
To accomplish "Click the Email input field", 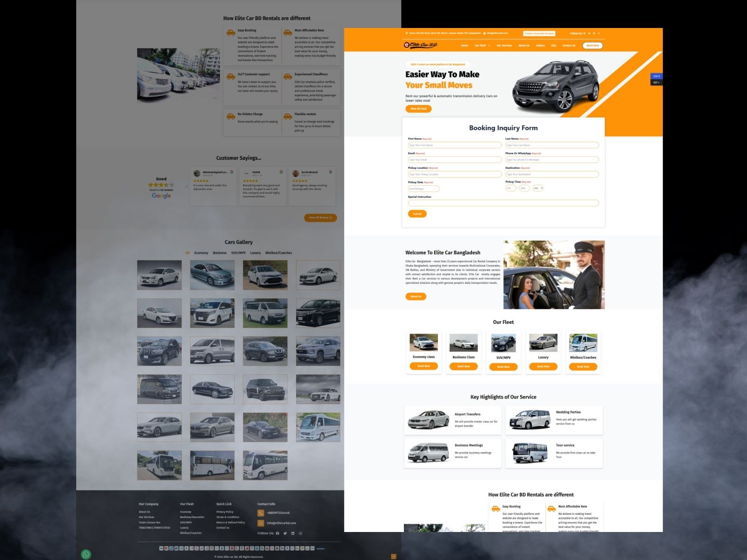I will point(455,160).
